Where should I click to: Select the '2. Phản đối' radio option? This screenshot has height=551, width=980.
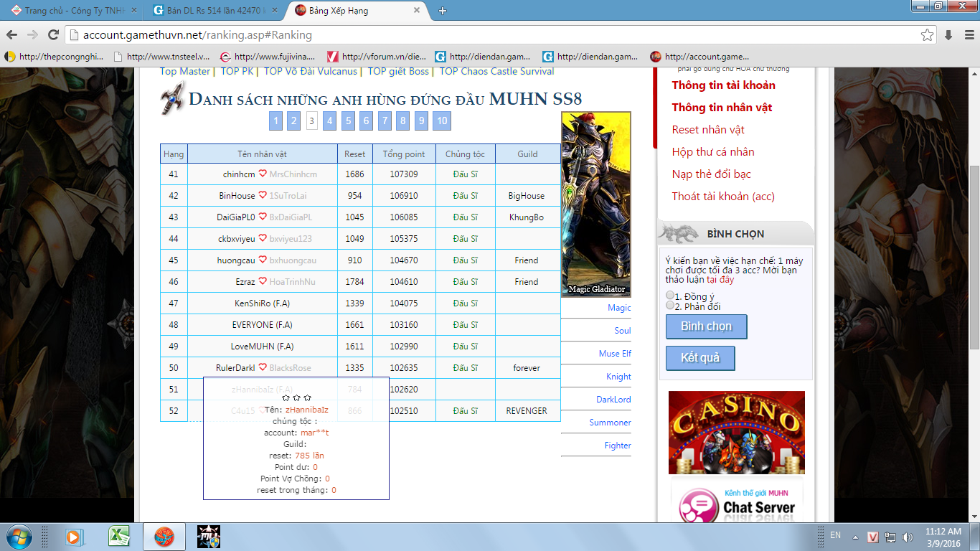[670, 306]
